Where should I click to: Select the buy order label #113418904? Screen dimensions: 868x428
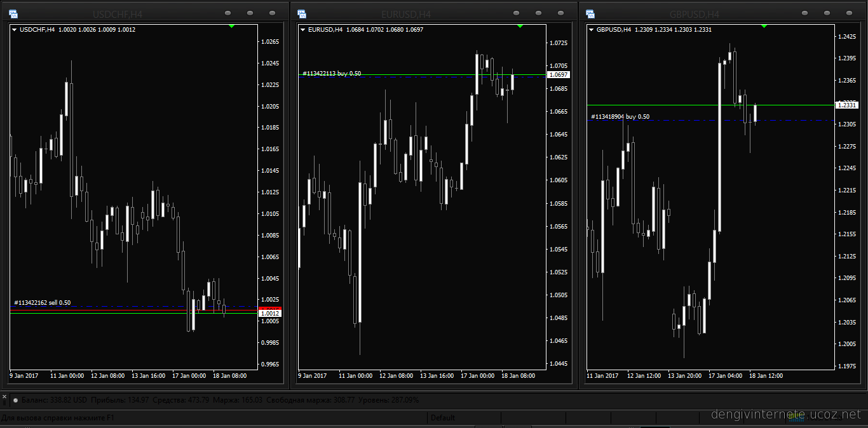coord(620,117)
